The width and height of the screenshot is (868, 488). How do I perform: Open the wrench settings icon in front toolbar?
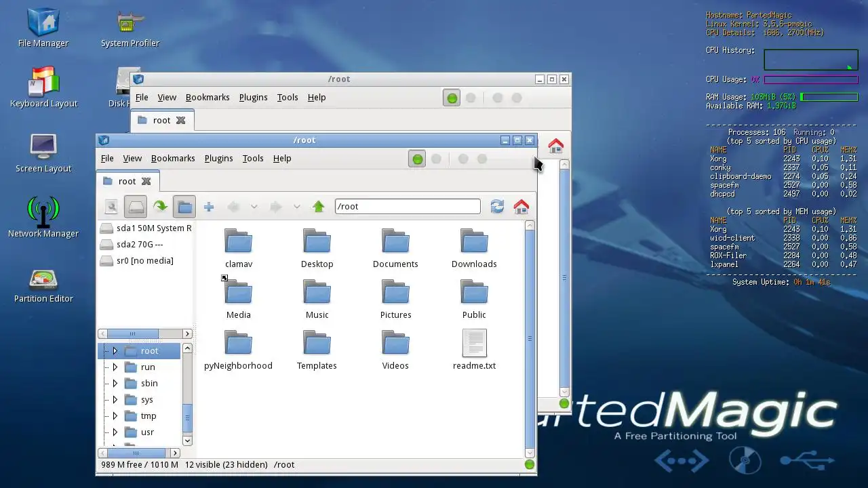point(112,207)
